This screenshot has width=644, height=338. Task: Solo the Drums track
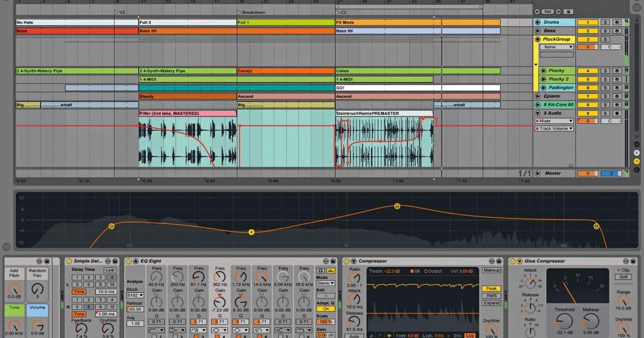point(605,22)
